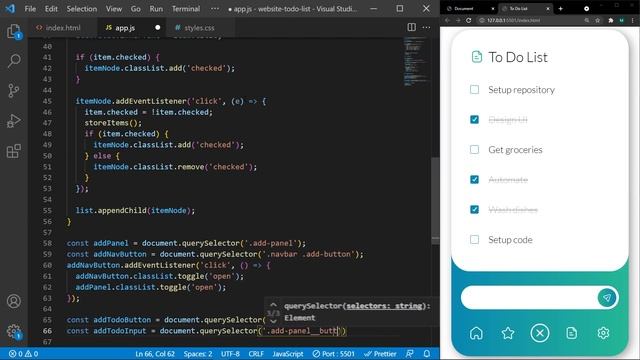Reload the browser page
The width and height of the screenshot is (640, 360).
469,20
